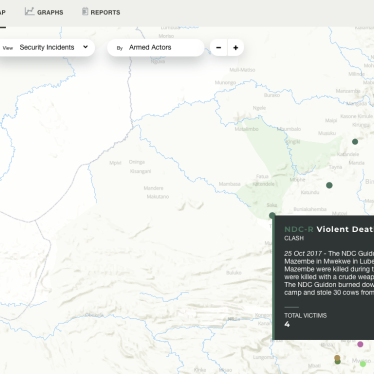Click the dropdown chevron beside Security Incidents

click(85, 47)
